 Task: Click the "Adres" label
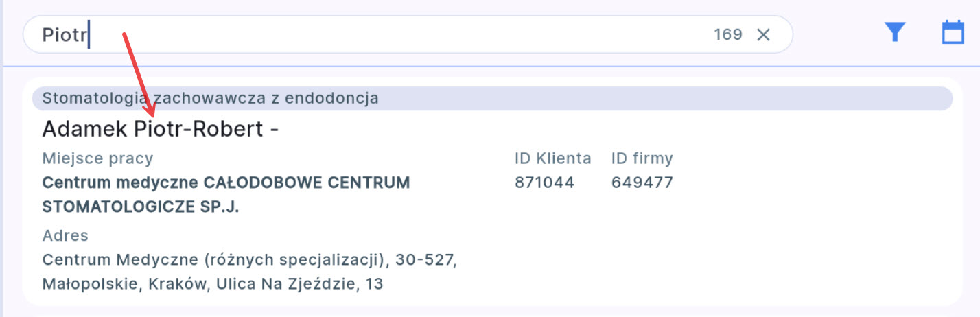(65, 235)
